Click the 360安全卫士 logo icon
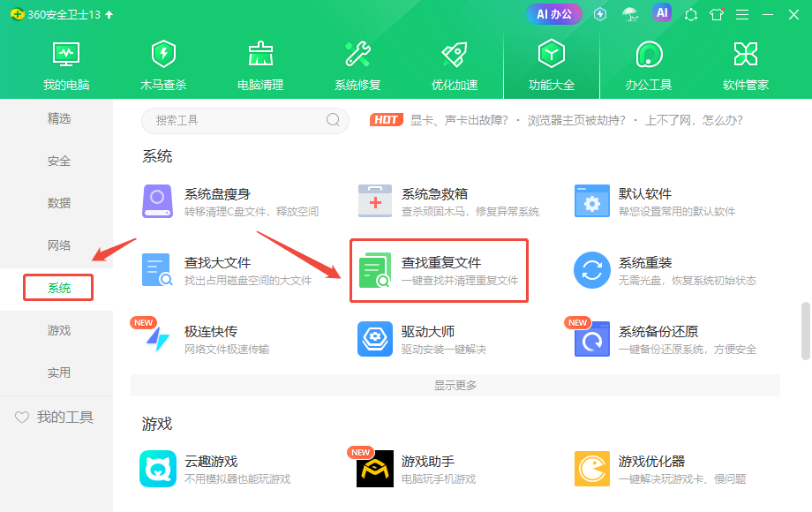The width and height of the screenshot is (812, 512). 17,14
